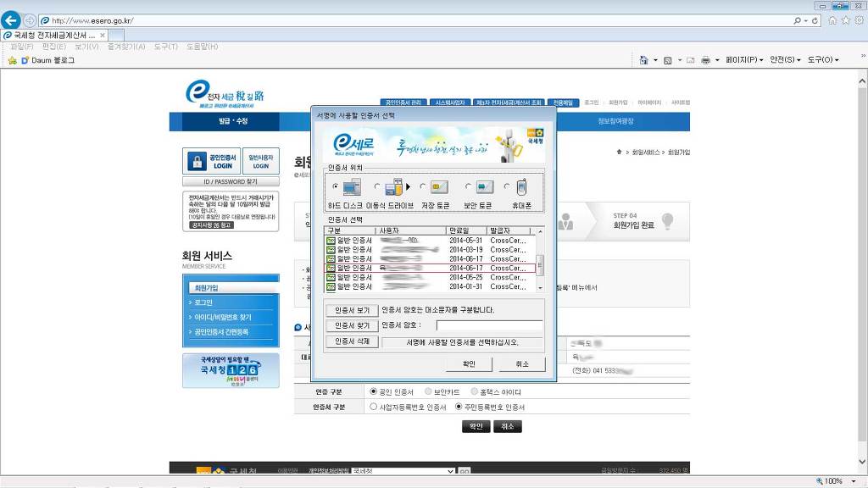Click the zoom level 100% status control

pyautogui.click(x=834, y=481)
